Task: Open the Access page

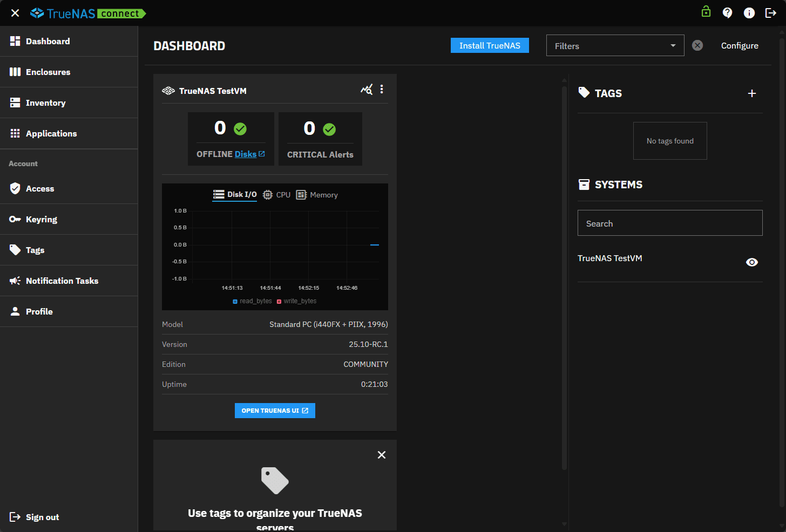Action: point(69,188)
